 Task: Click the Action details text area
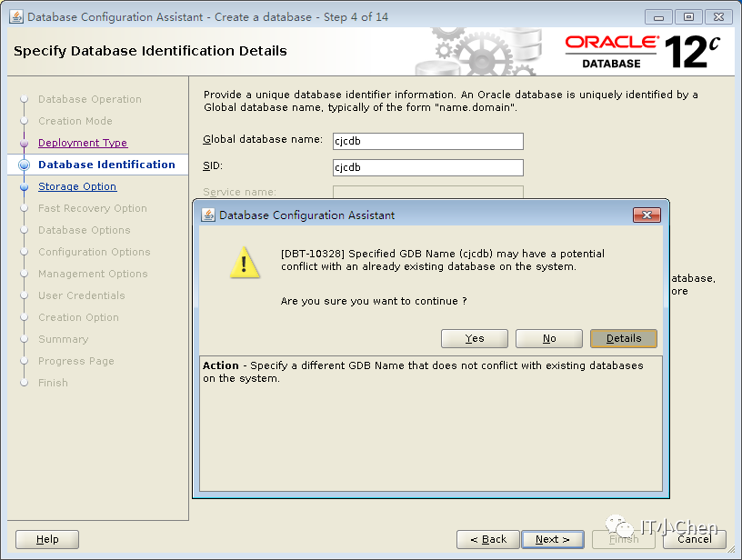431,424
